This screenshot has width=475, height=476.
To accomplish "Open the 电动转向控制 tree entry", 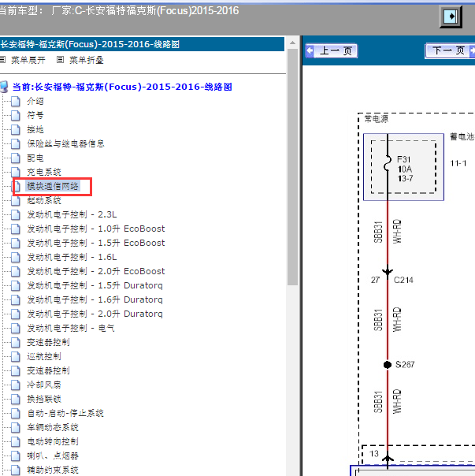I will [x=53, y=441].
